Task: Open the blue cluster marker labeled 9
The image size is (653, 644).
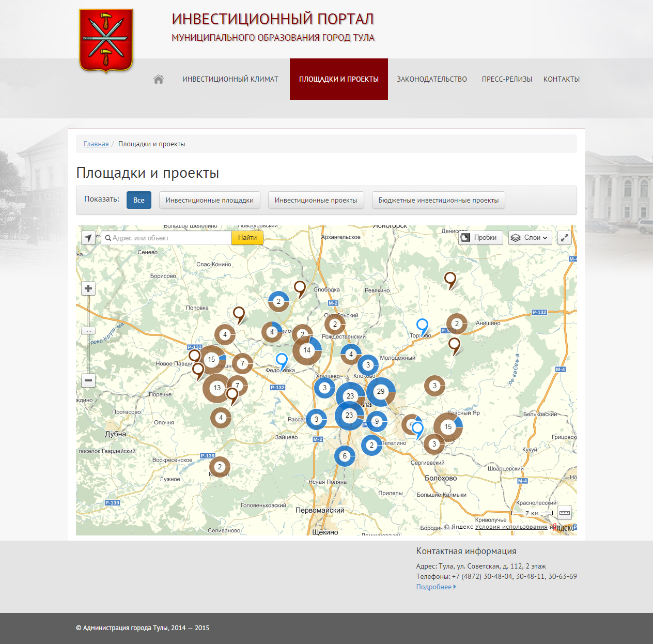Action: (377, 422)
